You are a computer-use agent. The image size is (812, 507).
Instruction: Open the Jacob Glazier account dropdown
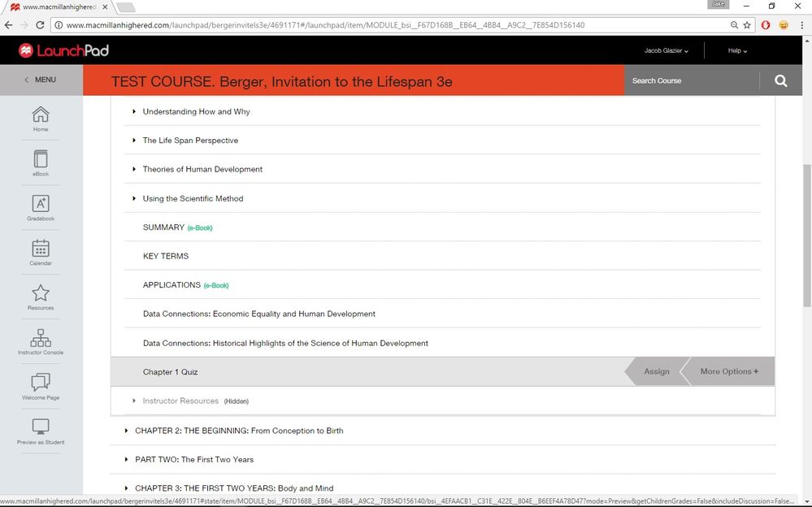tap(666, 50)
